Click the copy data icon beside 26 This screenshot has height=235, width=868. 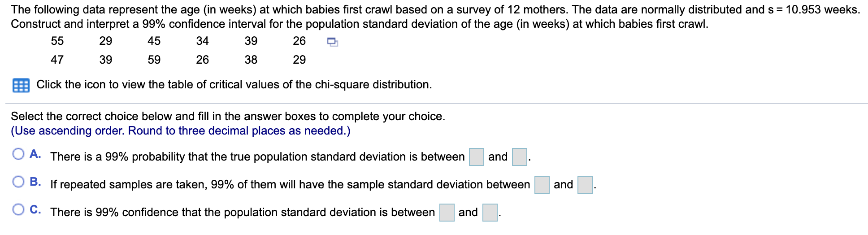pos(332,42)
